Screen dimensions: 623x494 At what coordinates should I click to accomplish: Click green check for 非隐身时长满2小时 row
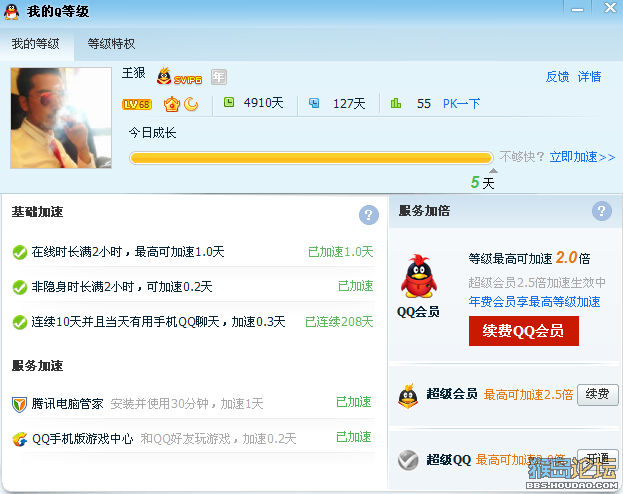pos(20,287)
